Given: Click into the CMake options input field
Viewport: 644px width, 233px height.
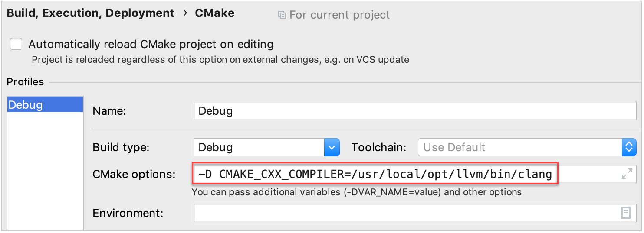Looking at the screenshot, I should [415, 175].
